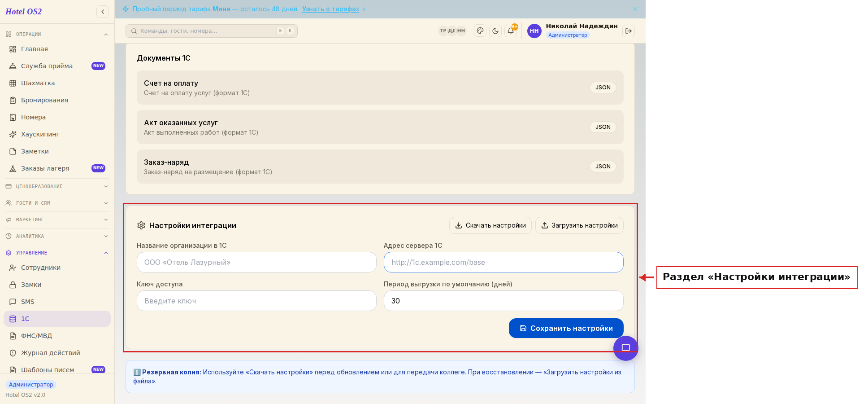Open Бронирования page
The image size is (868, 404).
pos(57,100)
